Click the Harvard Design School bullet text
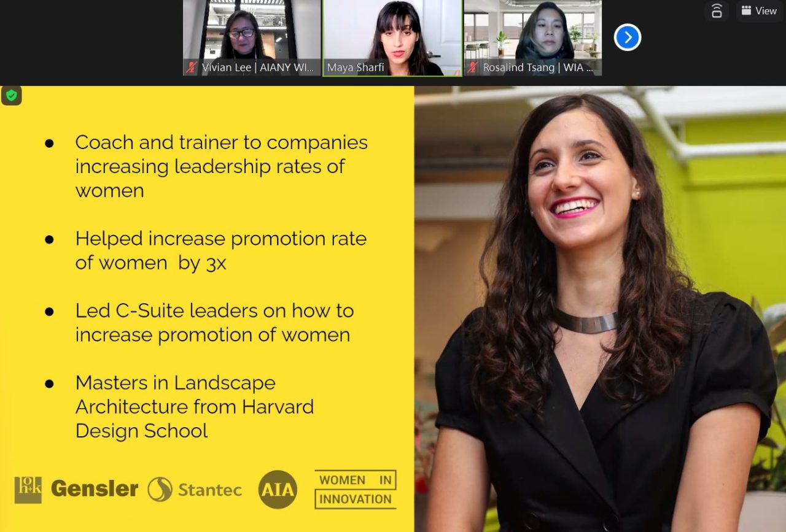Screen dimensions: 786x532 pyautogui.click(x=195, y=406)
